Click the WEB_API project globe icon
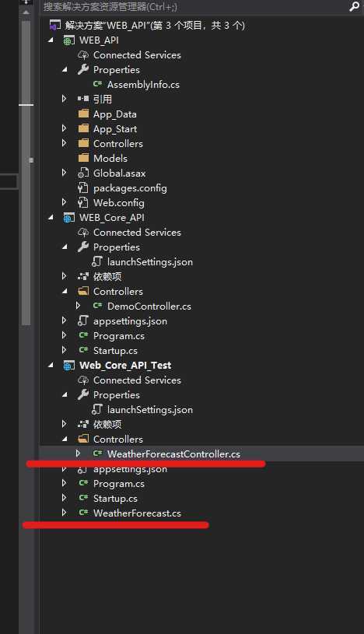Screen dimensions: 364x634 [x=68, y=40]
